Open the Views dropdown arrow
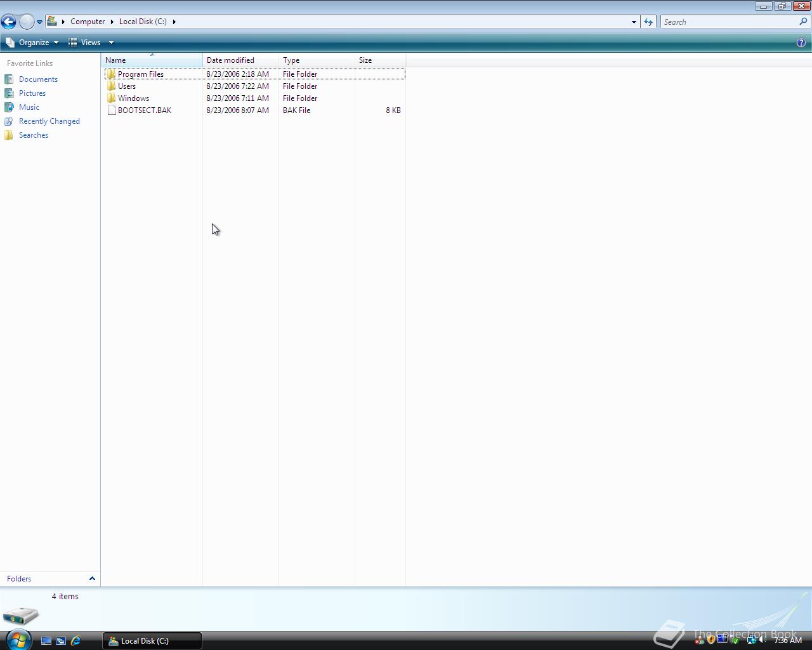Image resolution: width=812 pixels, height=650 pixels. 111,43
